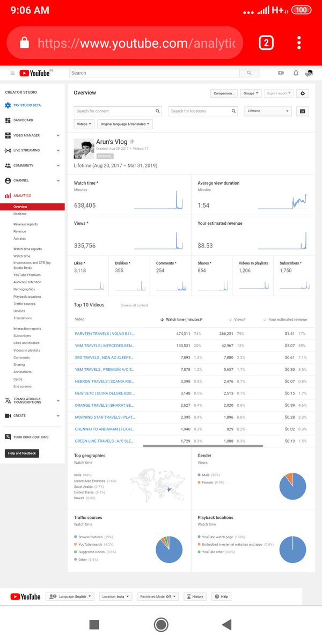Screen dimensions: 322x644
Task: Select Realtime in Analytics menu
Action: 20,214
